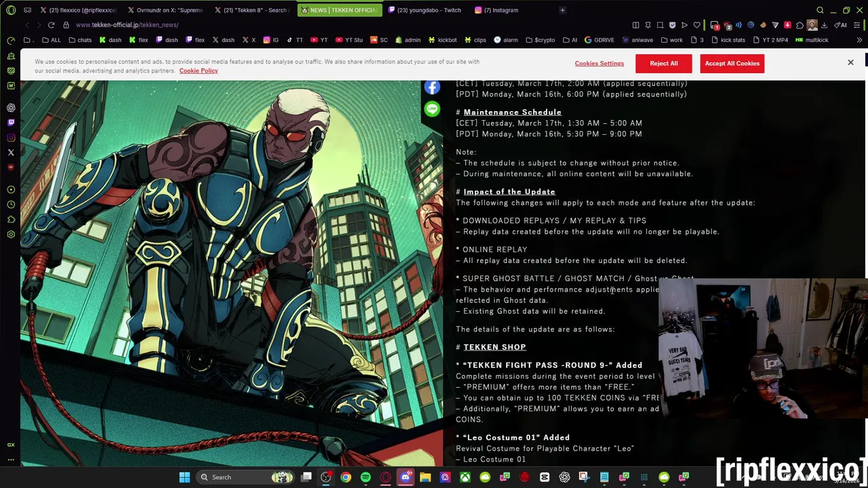Open the Opera GX main menu logo
This screenshot has width=868, height=488.
coord(11,10)
